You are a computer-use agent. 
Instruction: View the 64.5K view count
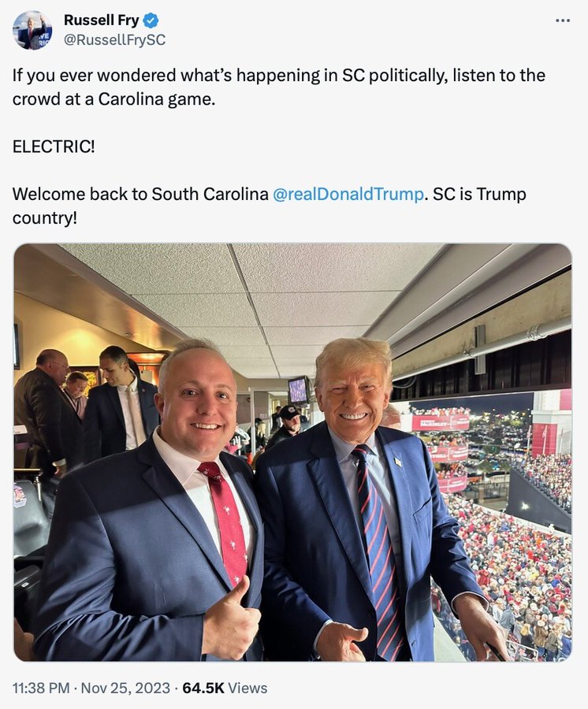[203, 688]
